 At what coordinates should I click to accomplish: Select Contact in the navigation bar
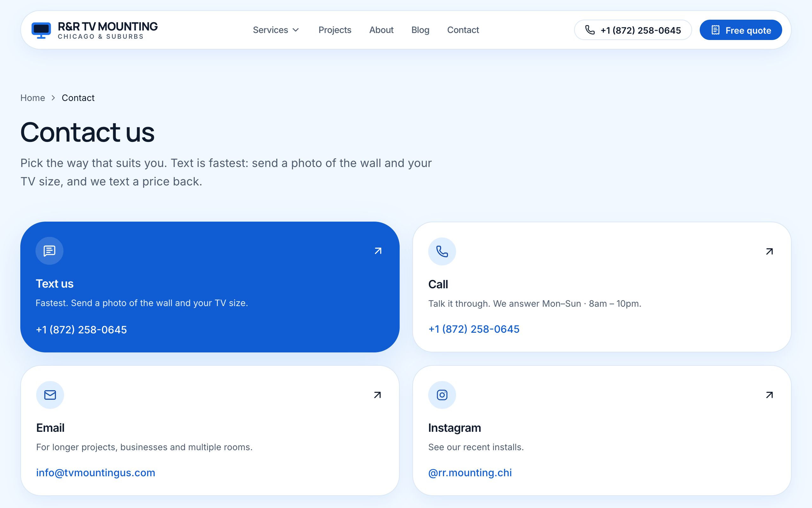(x=463, y=30)
